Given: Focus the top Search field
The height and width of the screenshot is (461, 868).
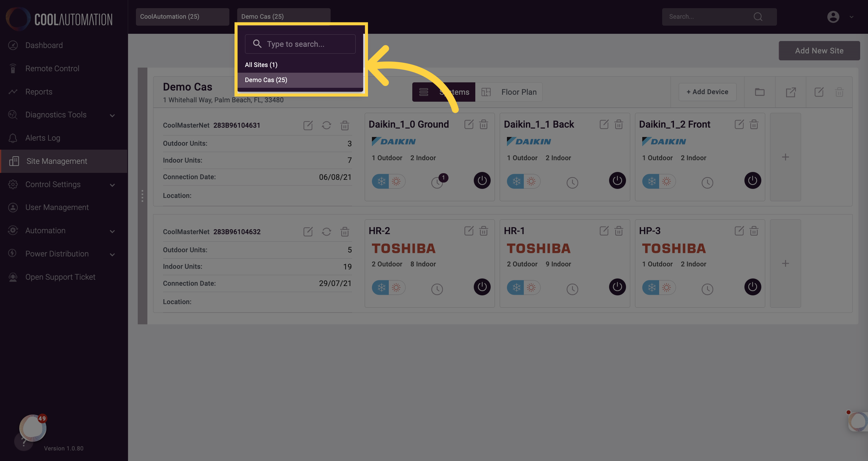Looking at the screenshot, I should [719, 17].
